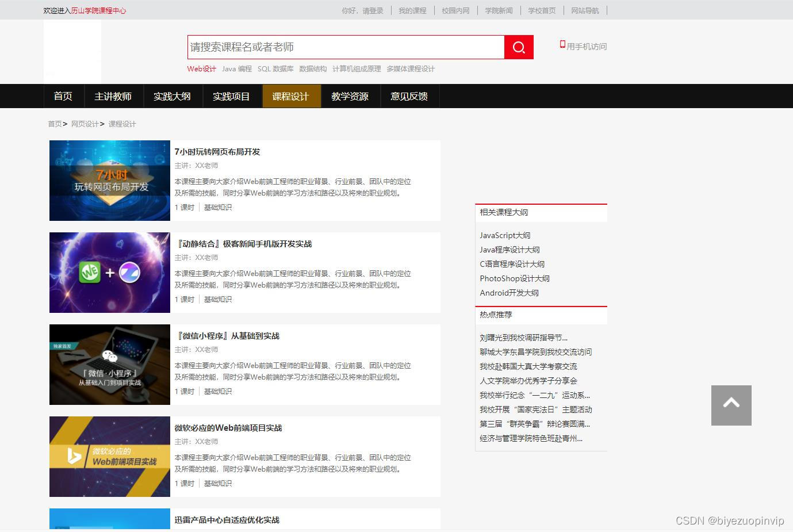The image size is (793, 532).
Task: Open 我的课程 in top bar
Action: click(x=412, y=10)
